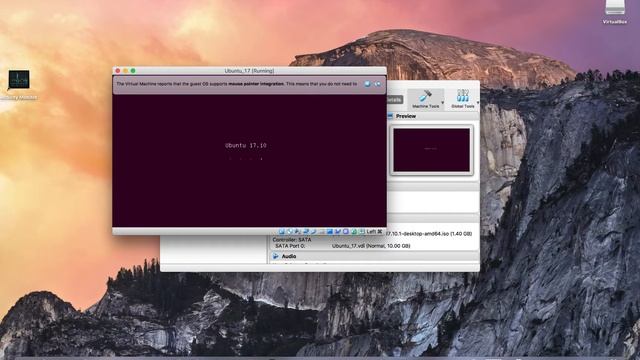The width and height of the screenshot is (640, 360).
Task: Click the keyboard capture icon in VM status bar
Action: click(362, 232)
